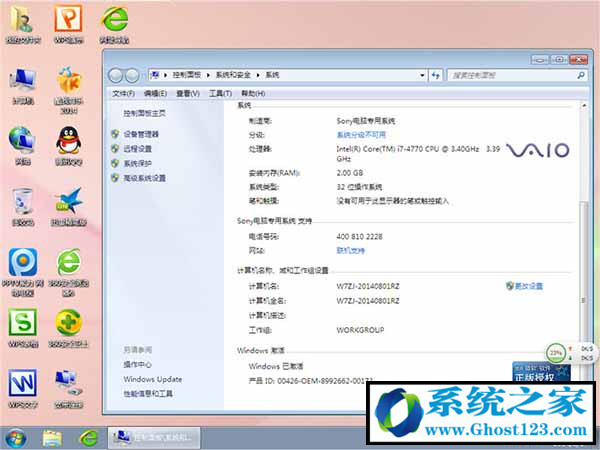Click shield icon beside 系统保护
Viewport: 600px width, 450px height.
[x=115, y=163]
